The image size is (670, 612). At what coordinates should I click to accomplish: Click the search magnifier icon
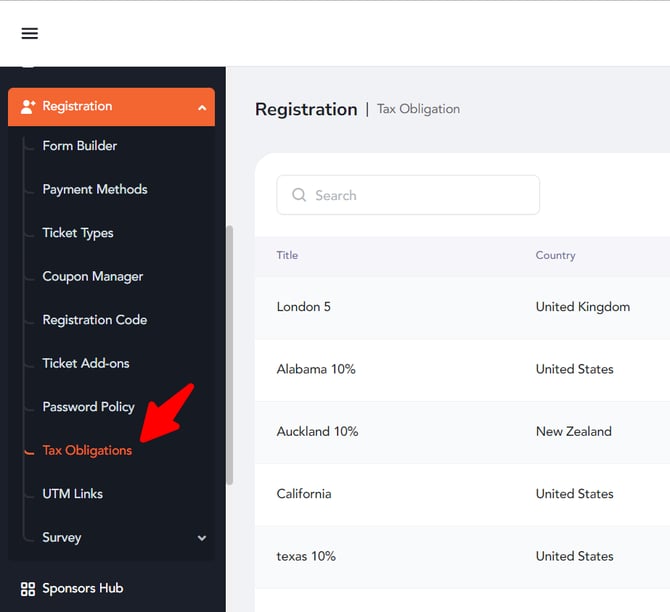click(298, 195)
